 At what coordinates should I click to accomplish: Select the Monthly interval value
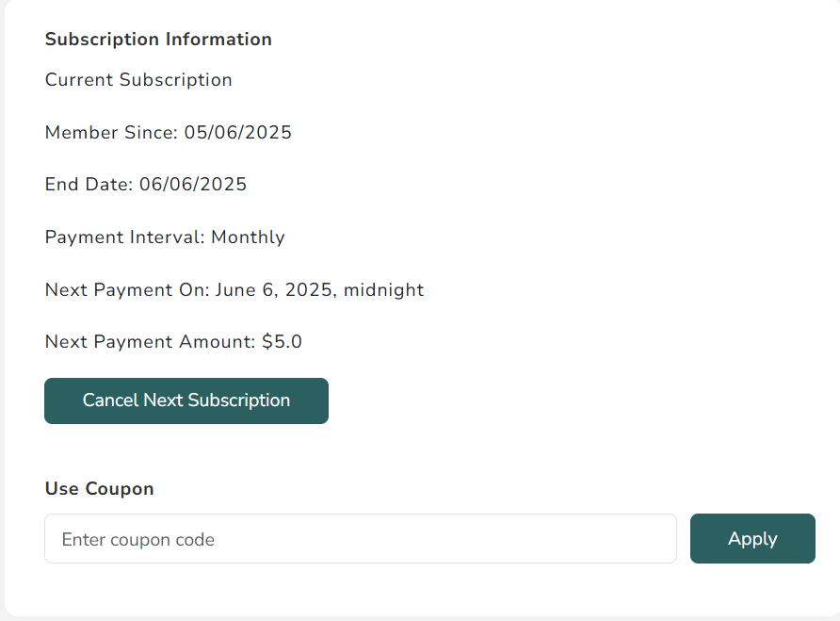(248, 237)
